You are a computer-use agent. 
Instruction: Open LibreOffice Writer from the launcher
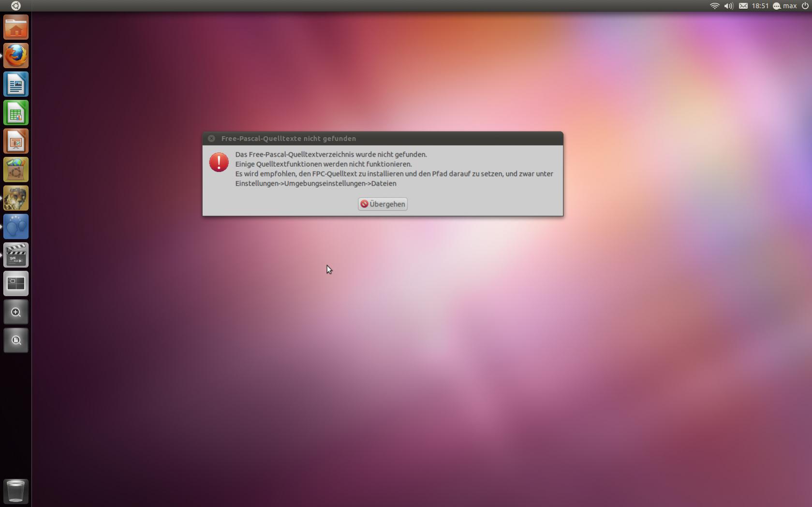[x=16, y=84]
